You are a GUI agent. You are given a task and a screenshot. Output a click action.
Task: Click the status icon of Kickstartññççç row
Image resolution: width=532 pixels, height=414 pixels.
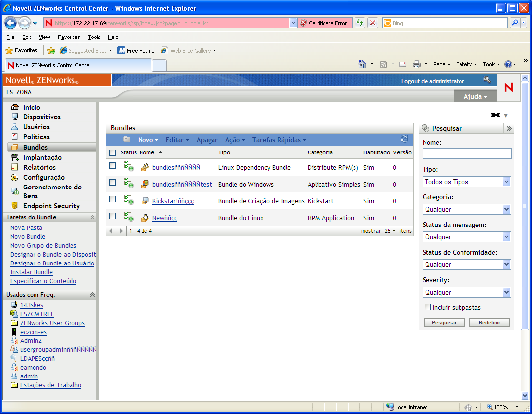tap(128, 200)
